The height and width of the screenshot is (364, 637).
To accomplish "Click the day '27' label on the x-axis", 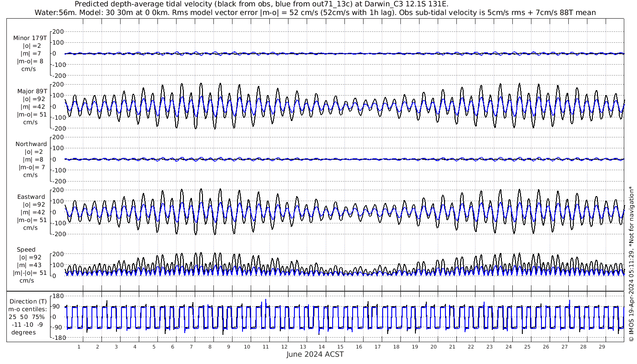I will 564,347.
